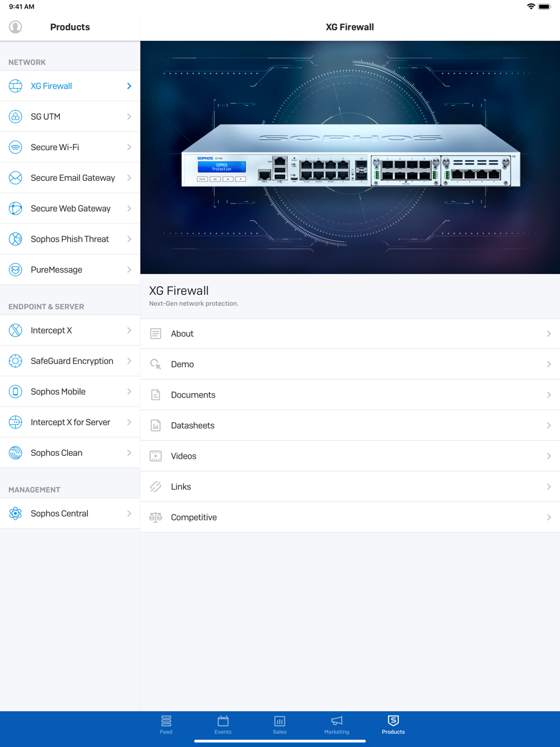This screenshot has width=560, height=747.
Task: Open the user profile avatar icon
Action: pos(16,27)
